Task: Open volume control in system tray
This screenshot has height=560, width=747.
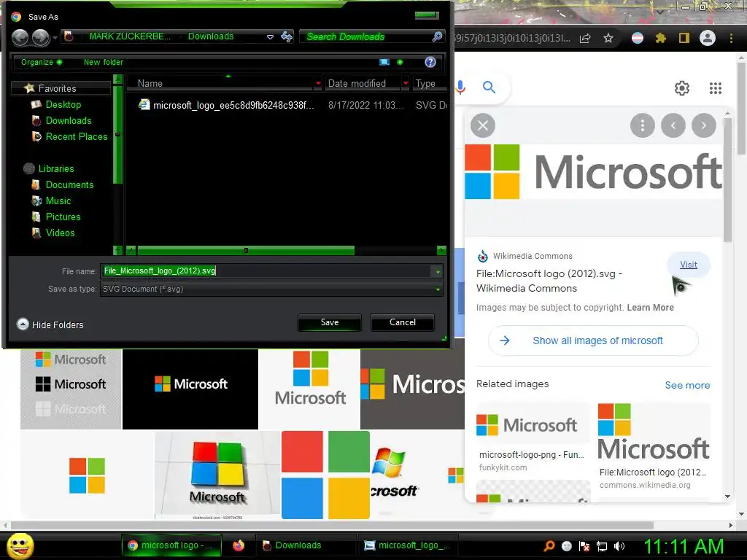Action: click(x=619, y=546)
